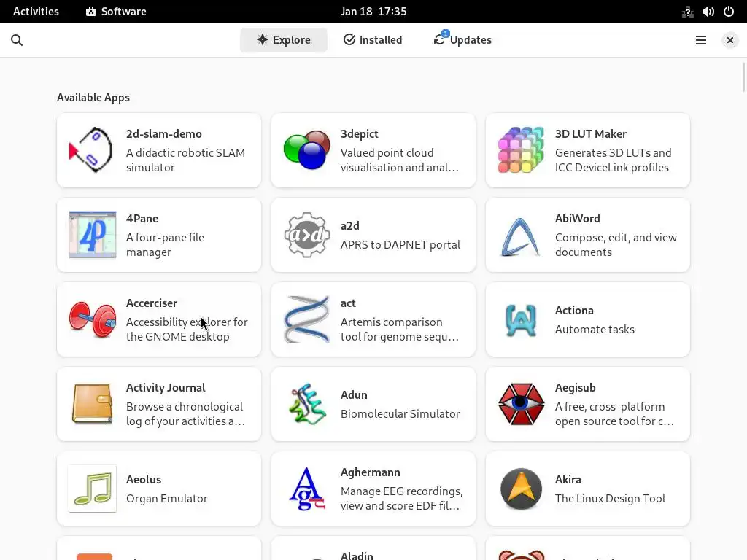Click the Activity Journal wallet icon
Viewport: 747px width, 560px height.
[x=93, y=404]
